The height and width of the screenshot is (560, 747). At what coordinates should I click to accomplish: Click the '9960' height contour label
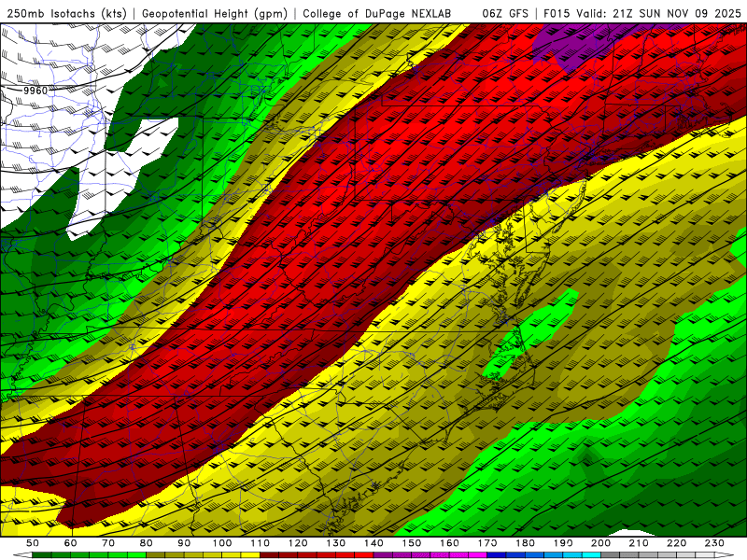click(35, 91)
